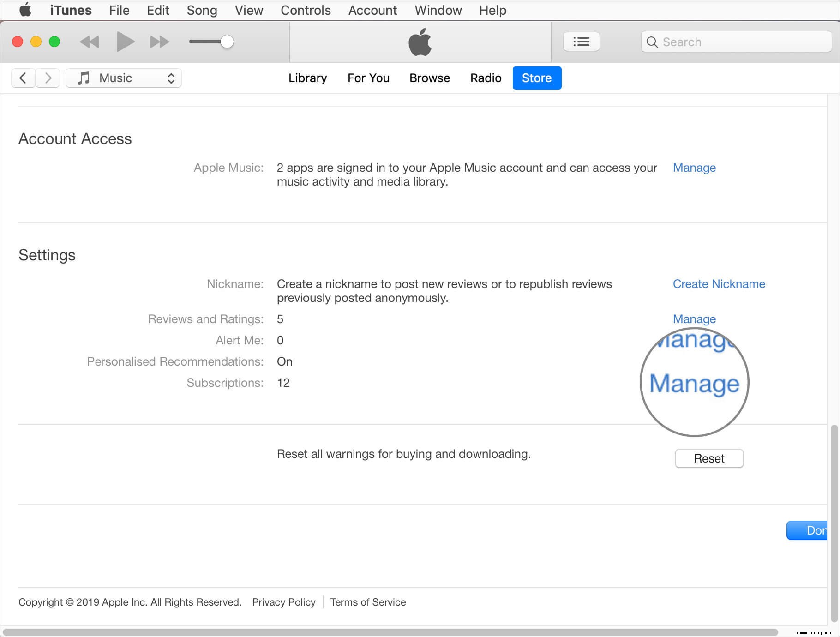Open the Radio tab
The height and width of the screenshot is (637, 840).
pyautogui.click(x=486, y=78)
